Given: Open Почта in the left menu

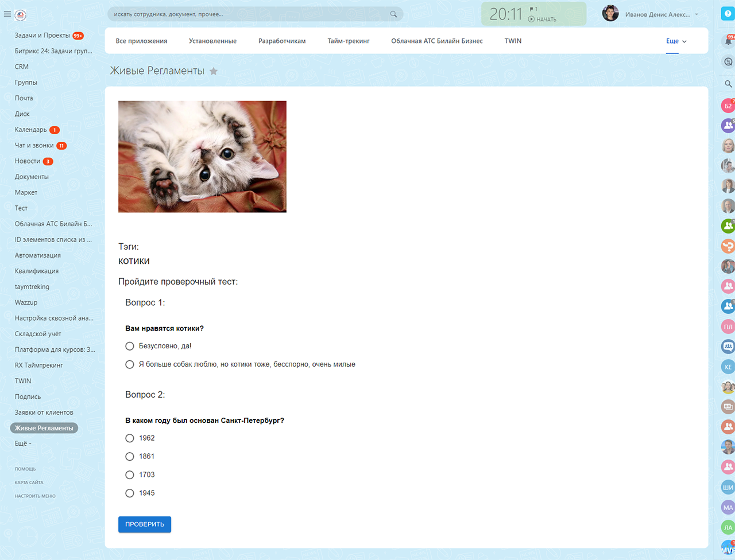Looking at the screenshot, I should (x=24, y=98).
